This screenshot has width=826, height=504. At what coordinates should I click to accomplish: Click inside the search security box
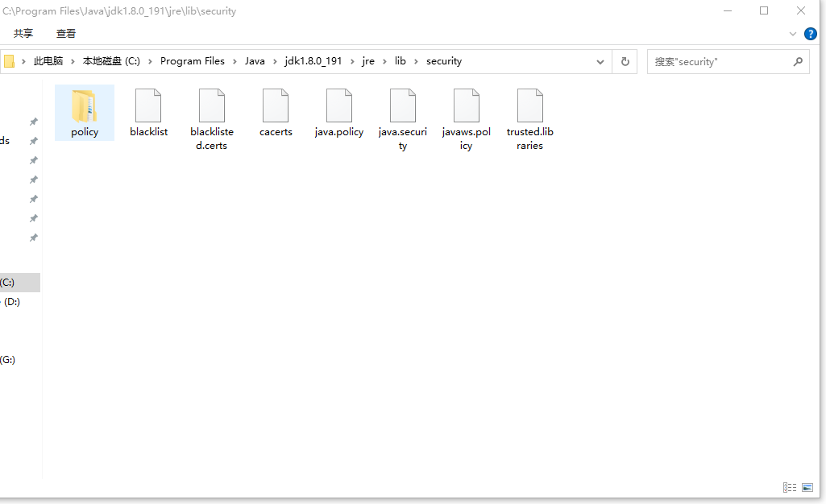(x=717, y=61)
